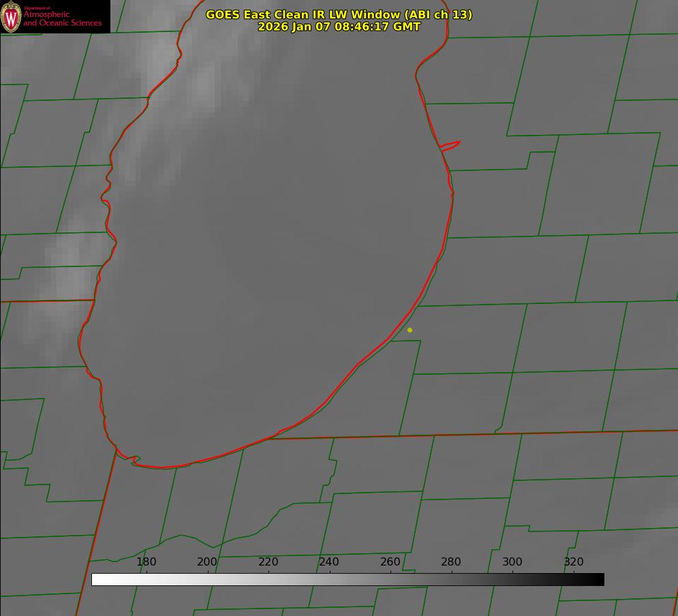Click the 2026 Jan 07 08:46:17 GMT timestamp
Viewport: 678px width, 616px height.
point(339,27)
